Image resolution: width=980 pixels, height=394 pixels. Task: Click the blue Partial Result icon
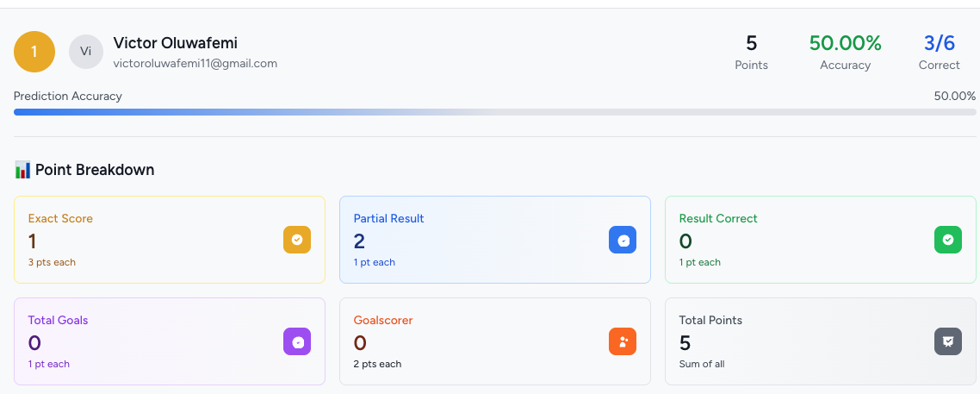tap(623, 240)
